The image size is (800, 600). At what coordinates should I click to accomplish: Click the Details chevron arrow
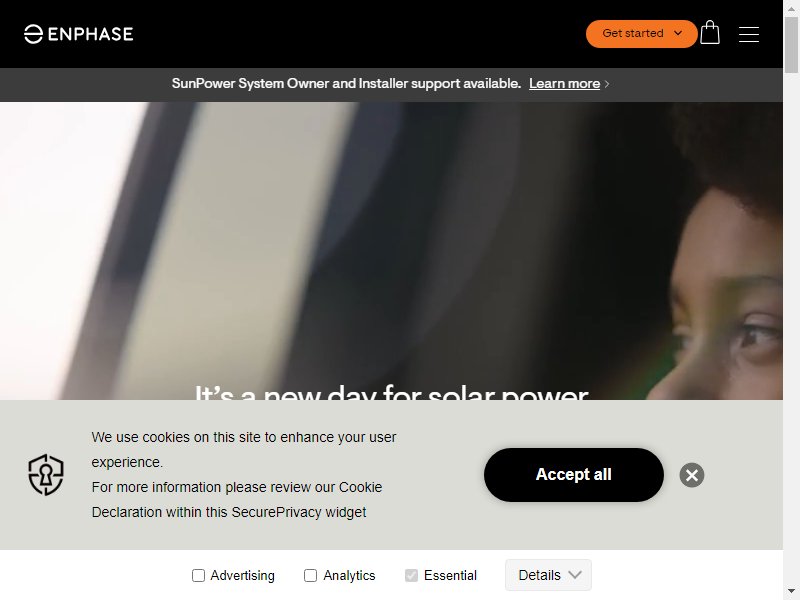[x=575, y=575]
